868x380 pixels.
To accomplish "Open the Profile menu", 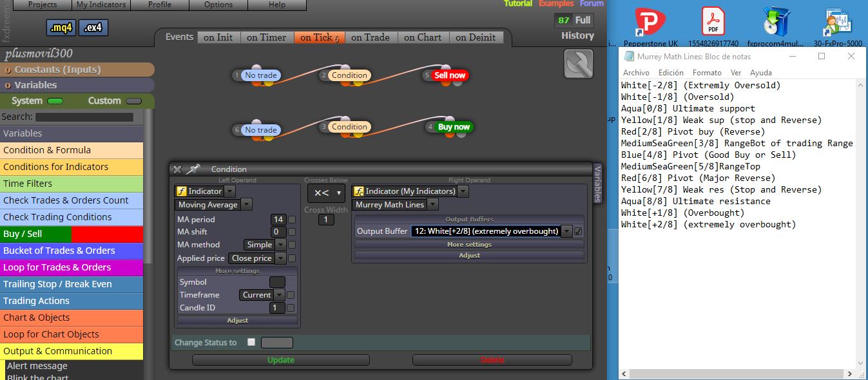I will [x=160, y=5].
